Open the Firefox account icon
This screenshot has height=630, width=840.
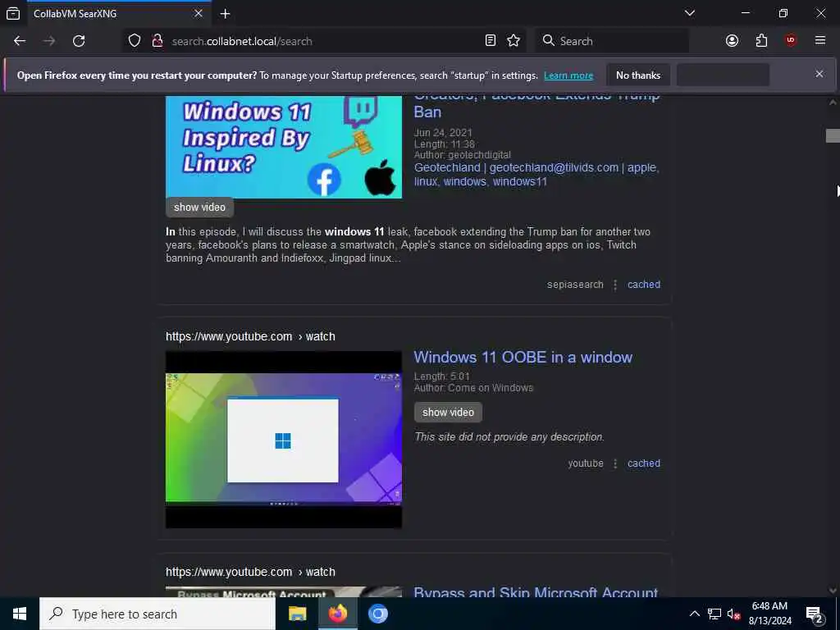point(732,41)
